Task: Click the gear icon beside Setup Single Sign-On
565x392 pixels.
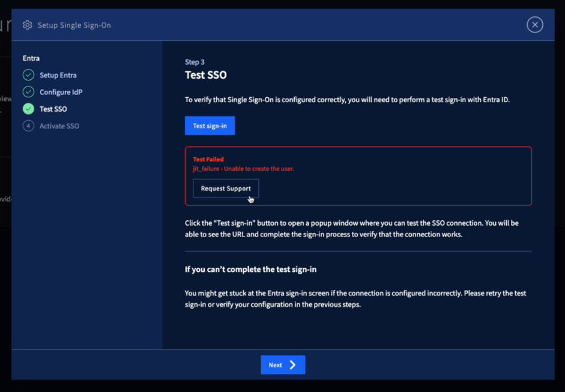Action: (28, 25)
